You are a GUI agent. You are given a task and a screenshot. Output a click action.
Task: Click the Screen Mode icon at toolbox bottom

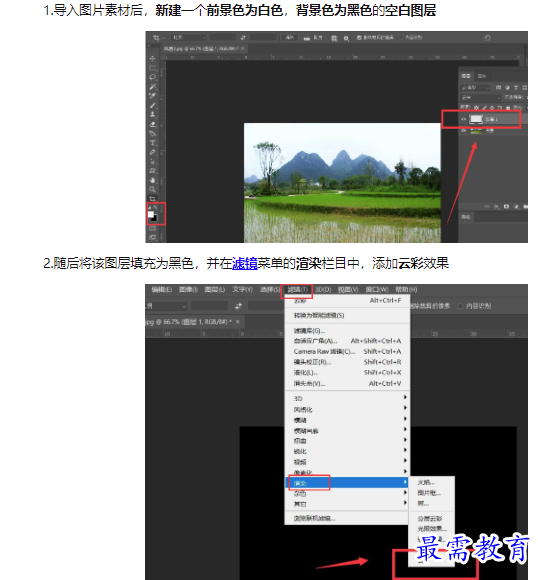(x=152, y=237)
